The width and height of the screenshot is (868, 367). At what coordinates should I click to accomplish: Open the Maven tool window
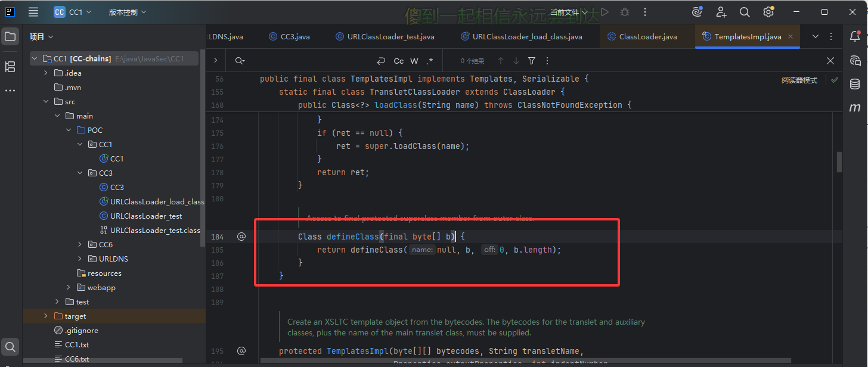[855, 108]
